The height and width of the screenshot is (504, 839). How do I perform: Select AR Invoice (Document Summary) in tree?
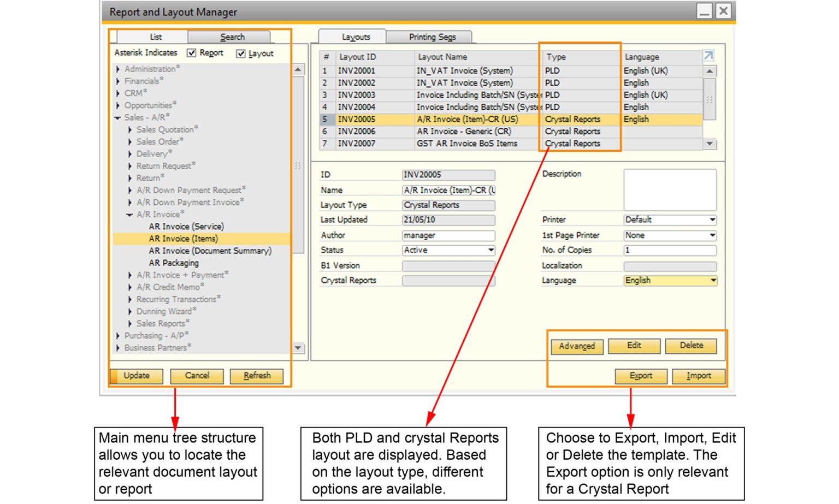(x=210, y=251)
